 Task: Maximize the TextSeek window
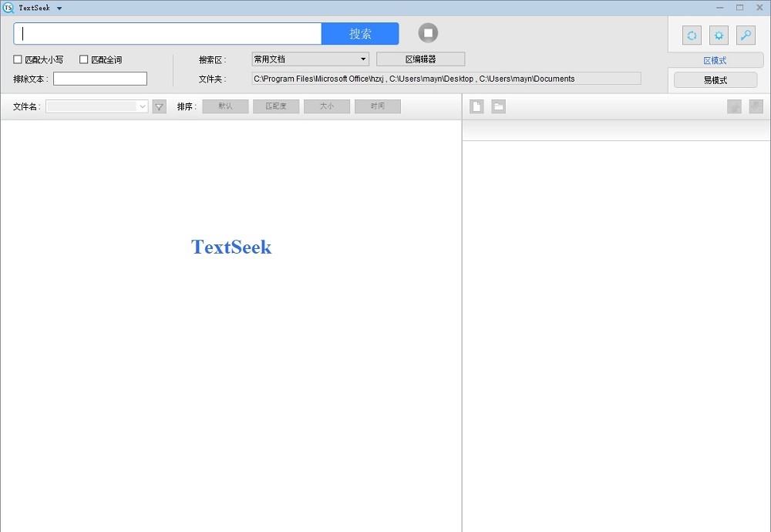tap(740, 8)
